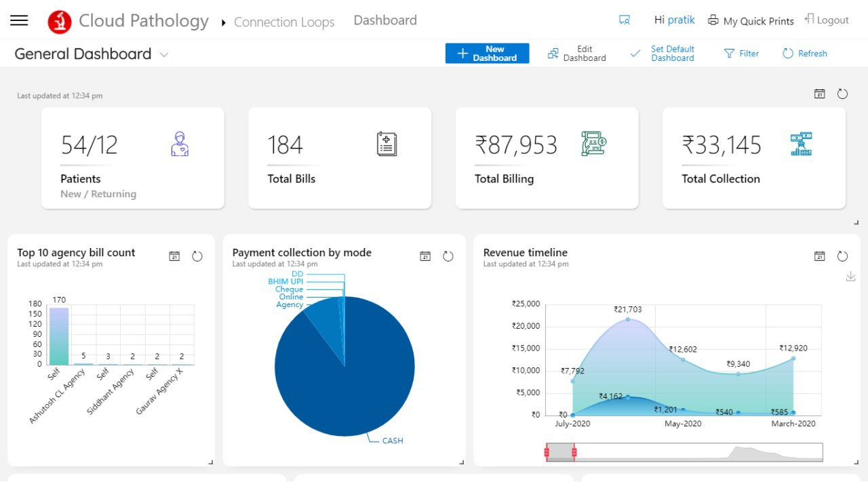Open My Quick Prints

[x=751, y=21]
